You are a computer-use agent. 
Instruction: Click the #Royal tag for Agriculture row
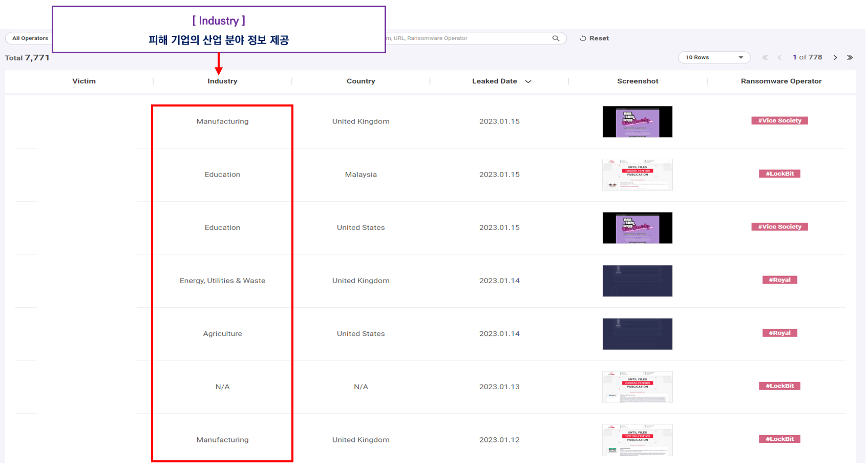(x=779, y=333)
